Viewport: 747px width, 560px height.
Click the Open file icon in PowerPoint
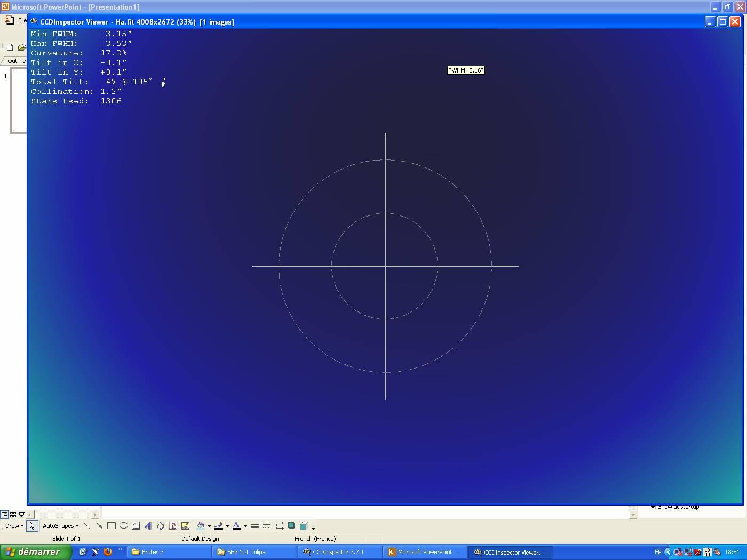(22, 47)
